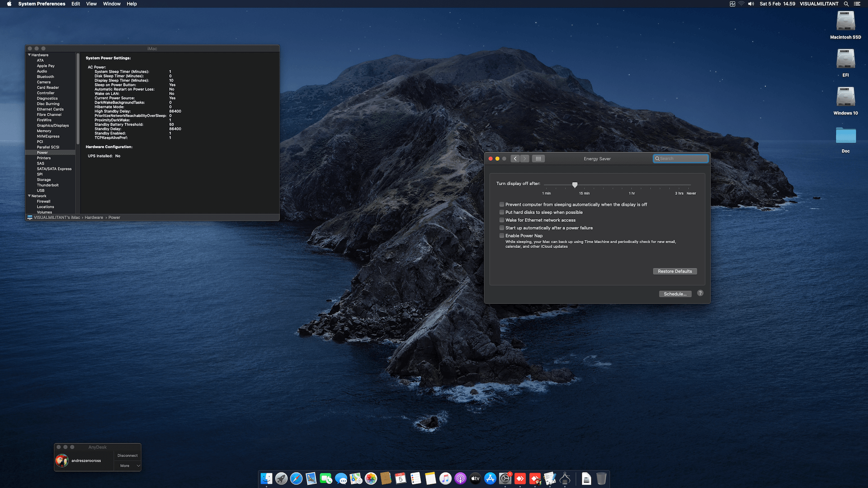This screenshot has height=488, width=868.
Task: Open the Window menu
Action: pos(112,4)
